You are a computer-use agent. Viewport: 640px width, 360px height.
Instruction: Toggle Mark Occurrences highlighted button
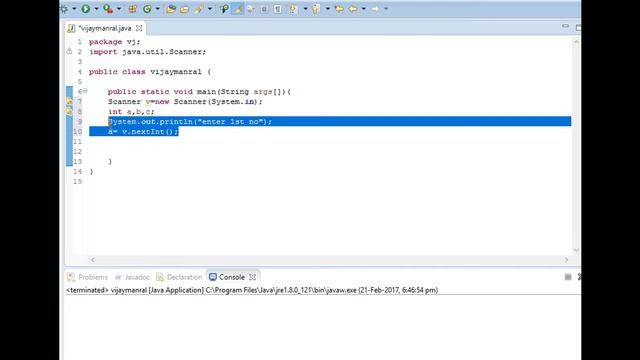(238, 9)
